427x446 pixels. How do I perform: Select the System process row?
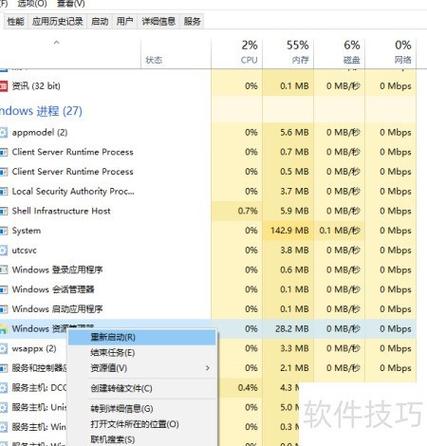(208, 231)
